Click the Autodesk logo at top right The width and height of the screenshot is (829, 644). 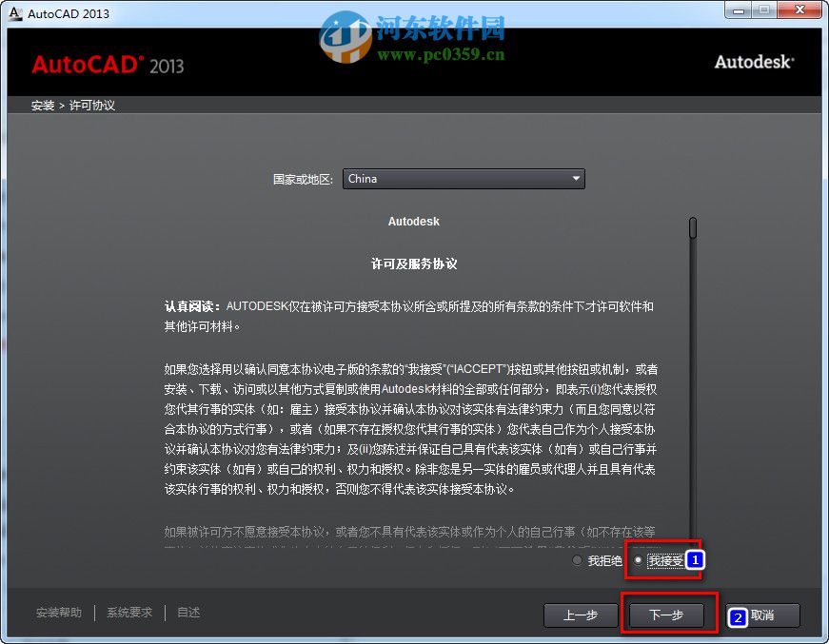pyautogui.click(x=754, y=61)
